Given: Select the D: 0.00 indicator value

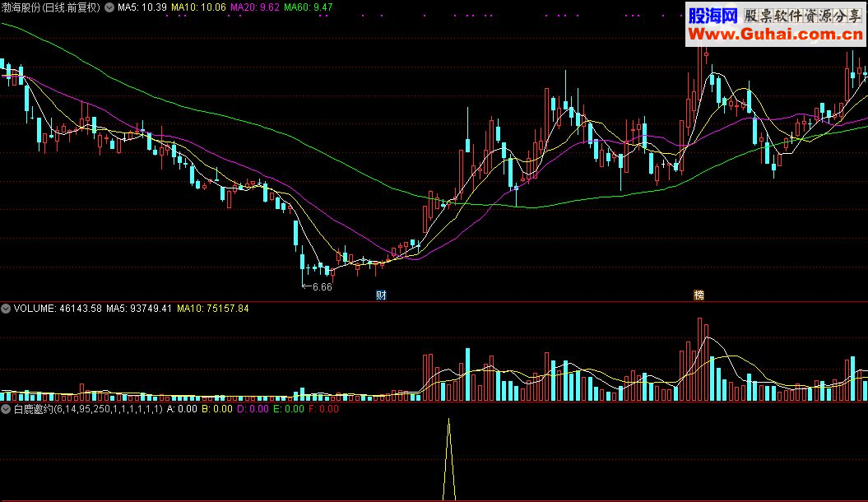Looking at the screenshot, I should coord(253,410).
